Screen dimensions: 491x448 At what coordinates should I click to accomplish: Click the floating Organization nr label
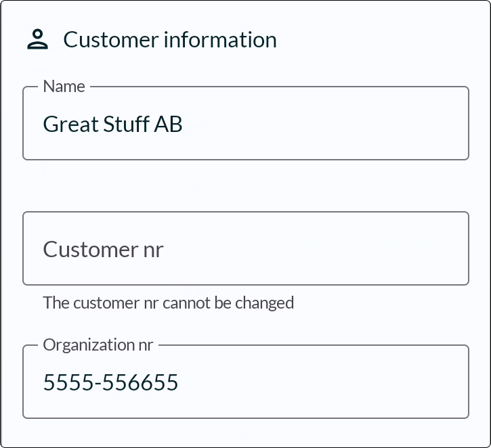98,345
